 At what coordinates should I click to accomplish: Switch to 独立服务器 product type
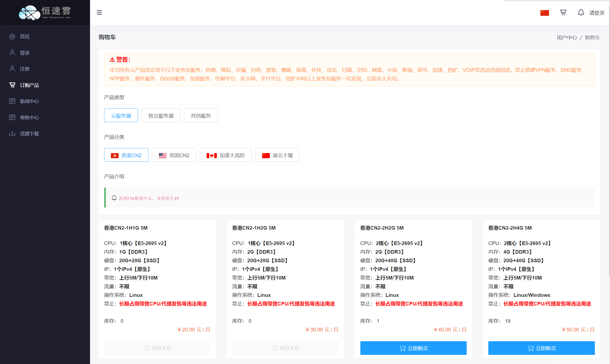coord(161,115)
